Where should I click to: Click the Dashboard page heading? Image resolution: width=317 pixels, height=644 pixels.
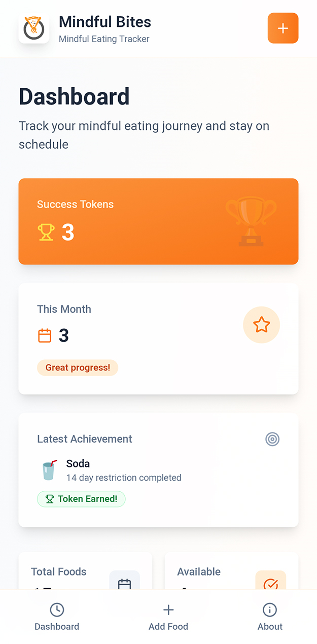(74, 96)
